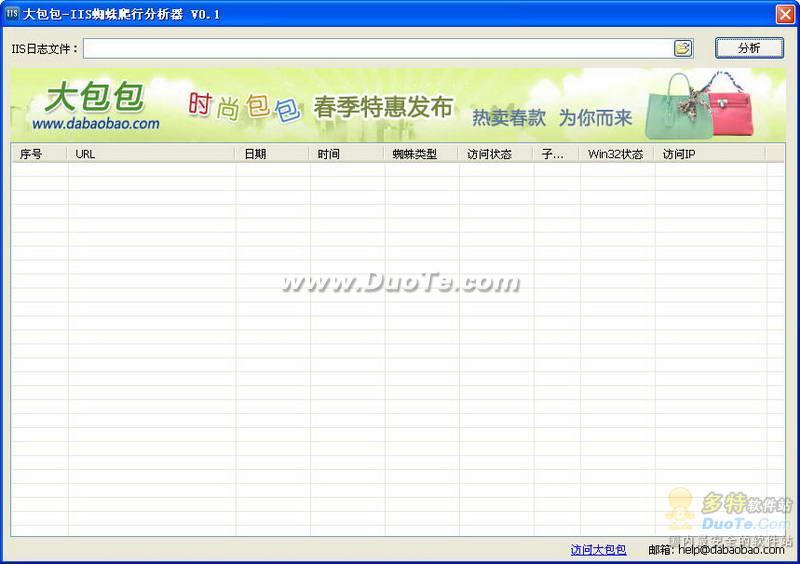
Task: Click the help@dabaobao.com email text
Action: [x=731, y=550]
